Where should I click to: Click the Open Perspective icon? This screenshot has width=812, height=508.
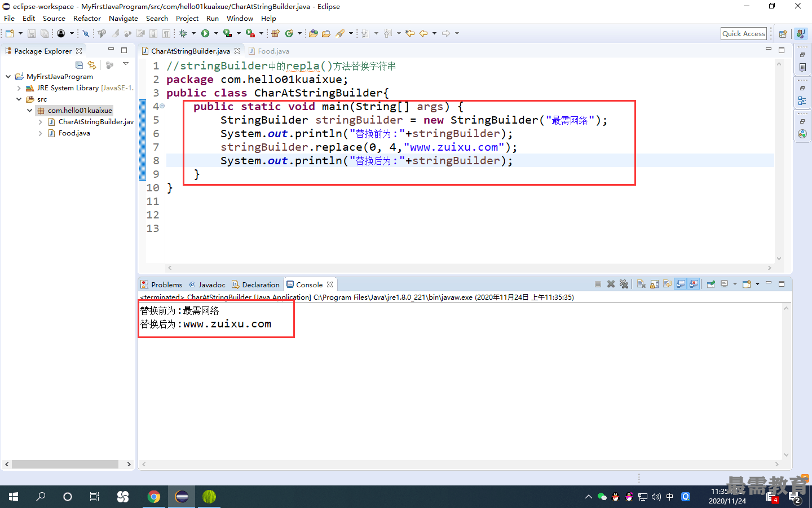click(x=783, y=34)
